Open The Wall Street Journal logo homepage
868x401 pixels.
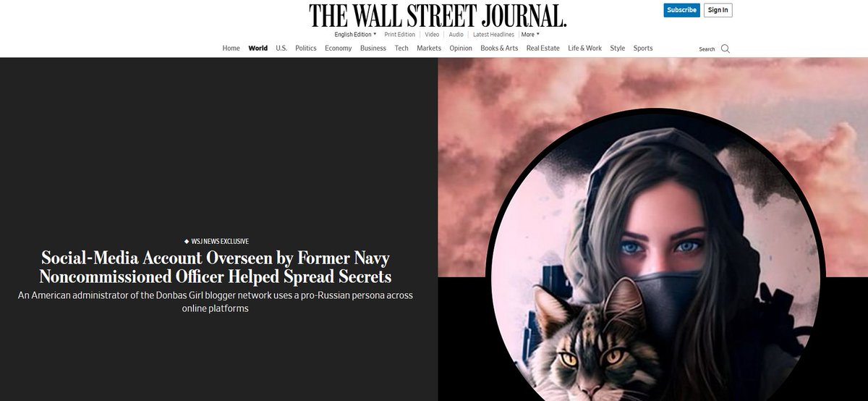[438, 16]
